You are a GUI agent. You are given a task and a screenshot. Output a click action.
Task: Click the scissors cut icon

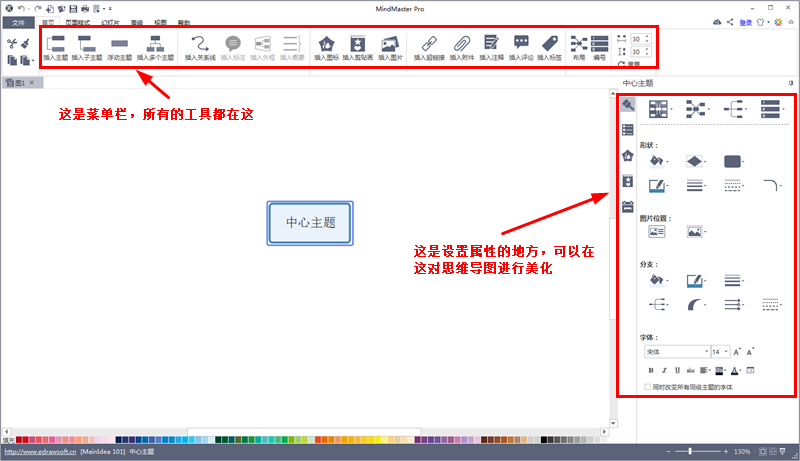[x=12, y=44]
